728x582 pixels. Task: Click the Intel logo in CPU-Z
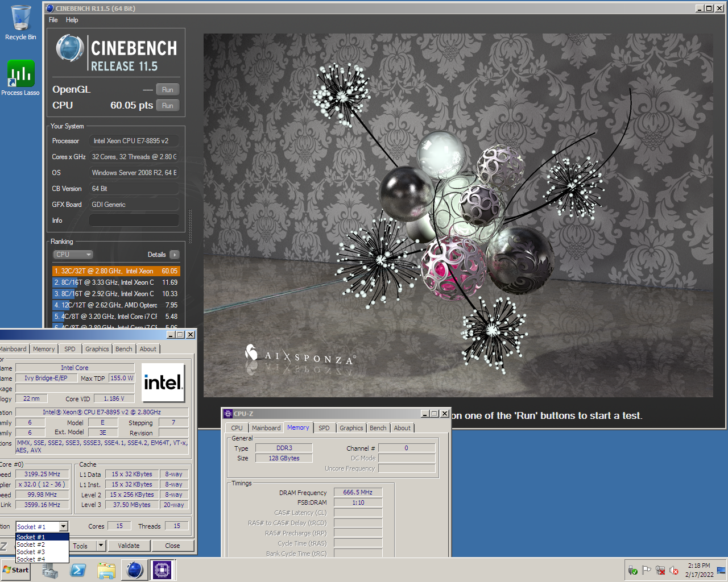[163, 383]
